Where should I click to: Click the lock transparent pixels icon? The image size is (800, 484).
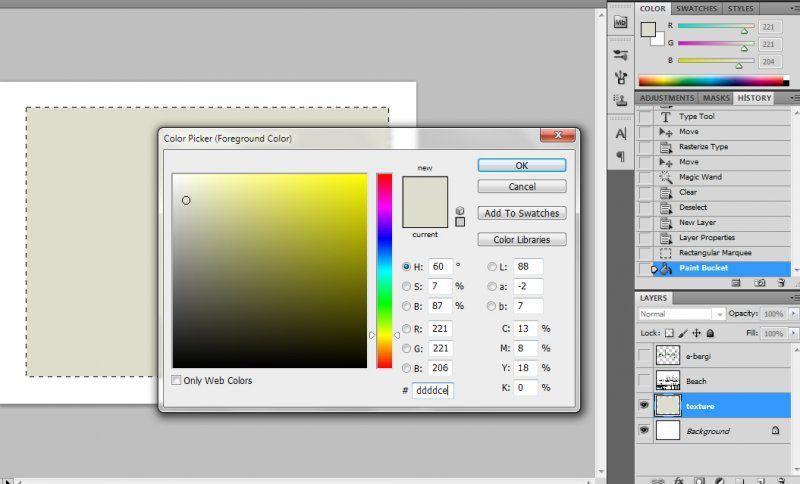(668, 332)
